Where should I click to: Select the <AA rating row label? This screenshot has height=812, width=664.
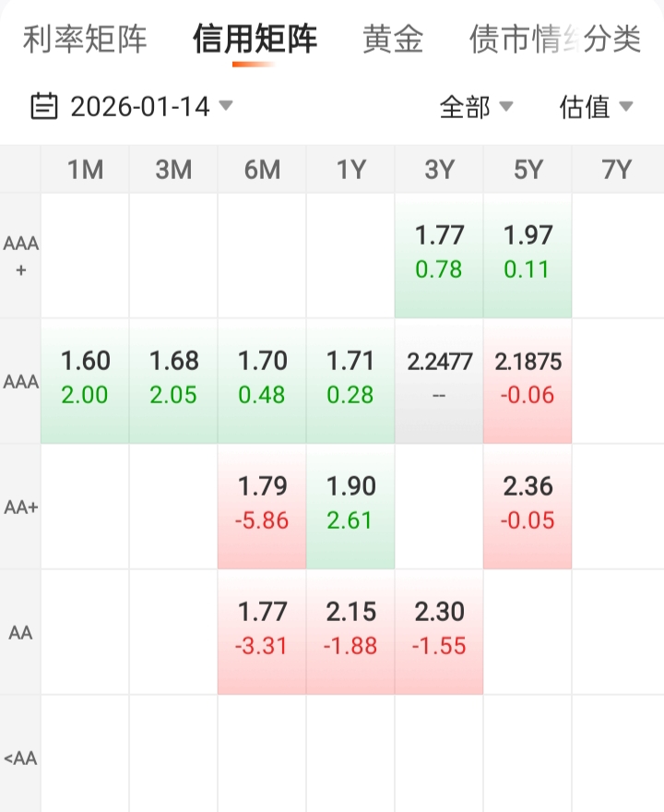pos(20,758)
